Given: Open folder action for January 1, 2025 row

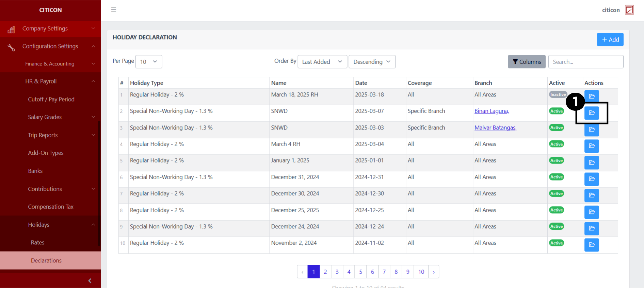Looking at the screenshot, I should [x=592, y=163].
